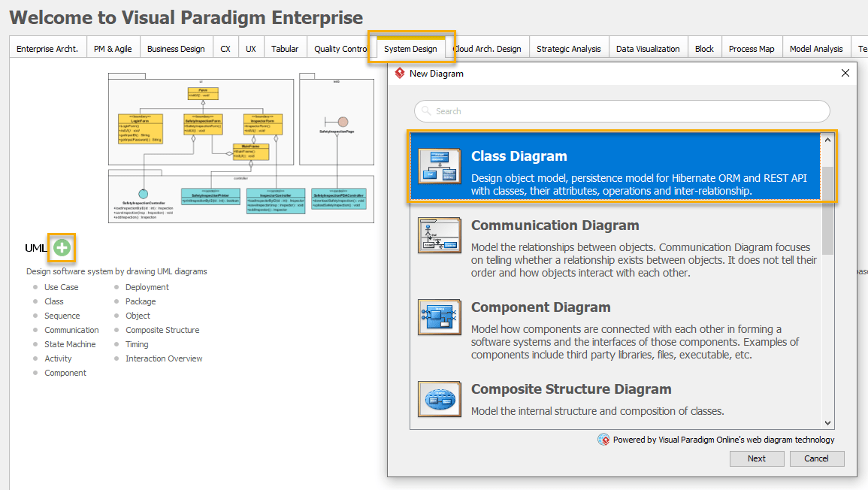This screenshot has height=490, width=868.
Task: Click the Communication Diagram icon
Action: point(440,234)
